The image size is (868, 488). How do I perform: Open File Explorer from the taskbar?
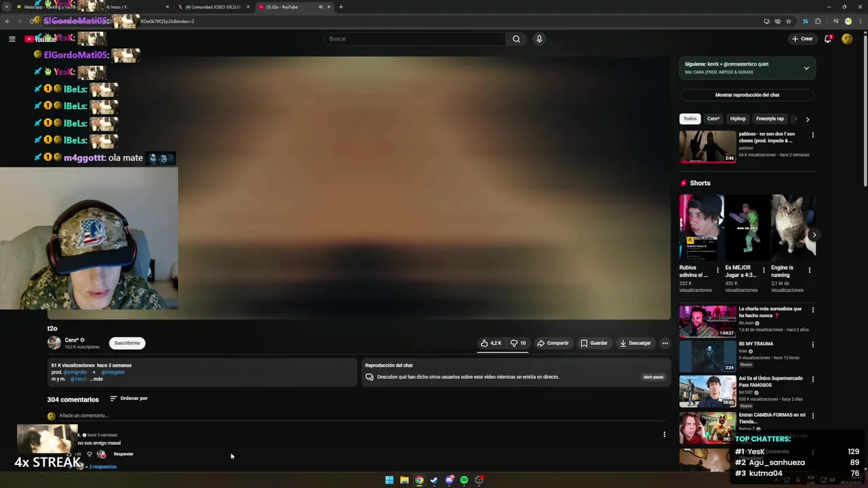(404, 480)
